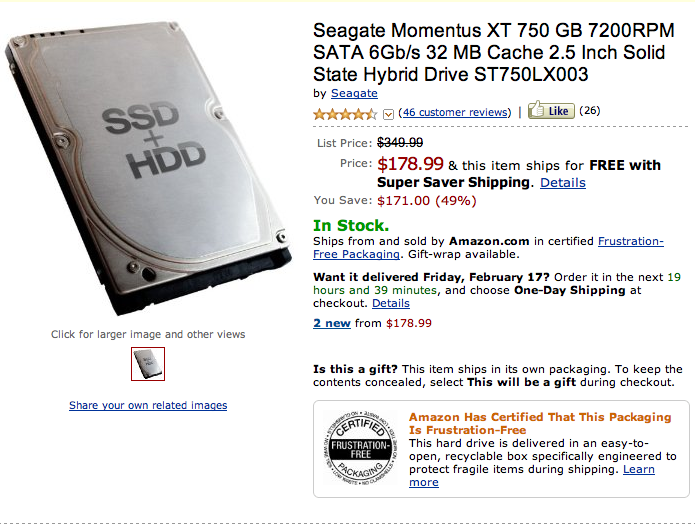Click the large SSD+HDD drive image
Screen dimensions: 695x524
[150, 175]
